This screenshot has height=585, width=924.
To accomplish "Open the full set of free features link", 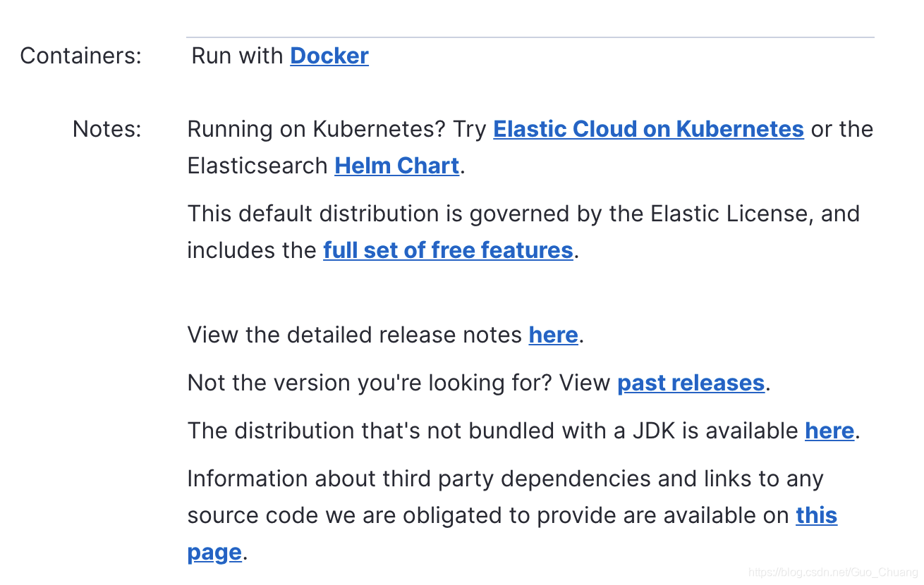I will coord(448,250).
